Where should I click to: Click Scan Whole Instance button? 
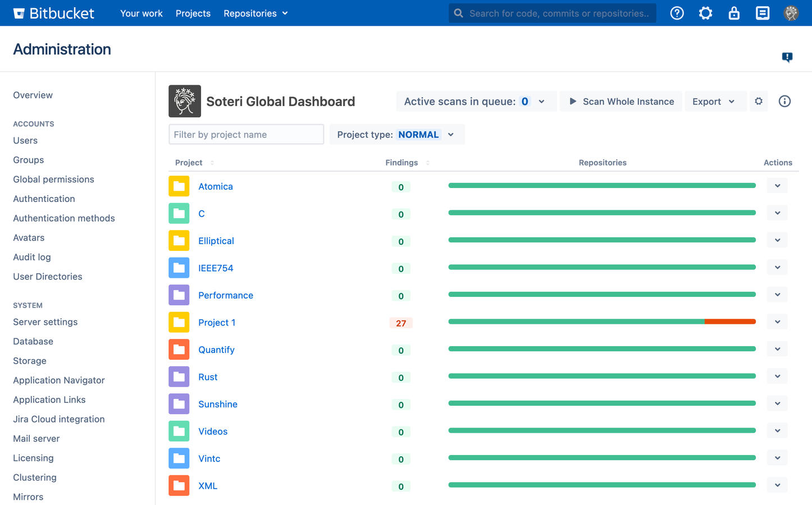point(621,101)
